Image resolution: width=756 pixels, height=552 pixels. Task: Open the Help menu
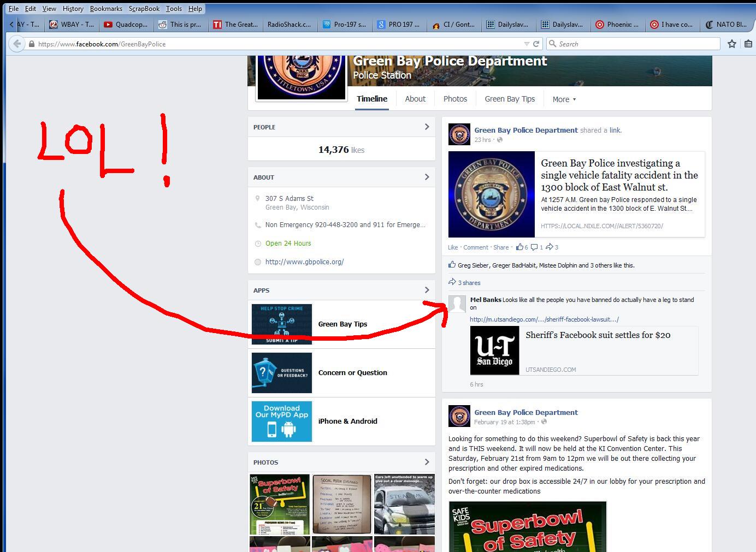click(x=195, y=9)
